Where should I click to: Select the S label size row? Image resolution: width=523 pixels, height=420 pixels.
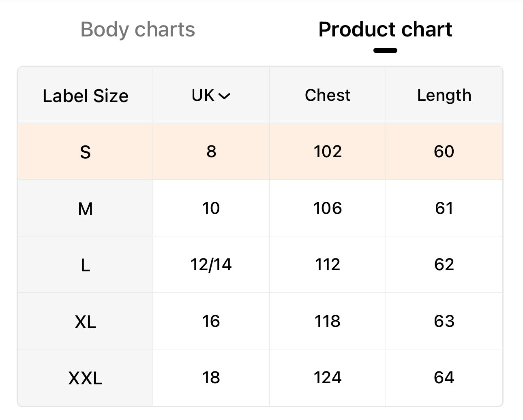pos(85,152)
